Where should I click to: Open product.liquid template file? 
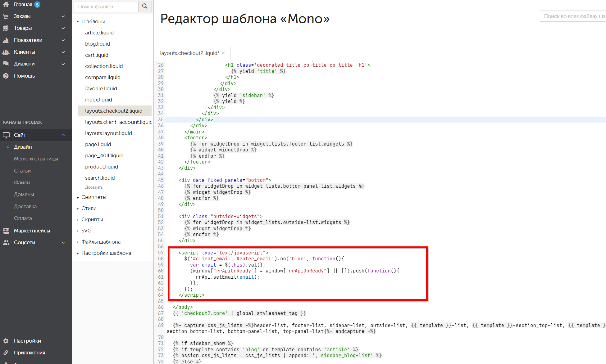(101, 167)
